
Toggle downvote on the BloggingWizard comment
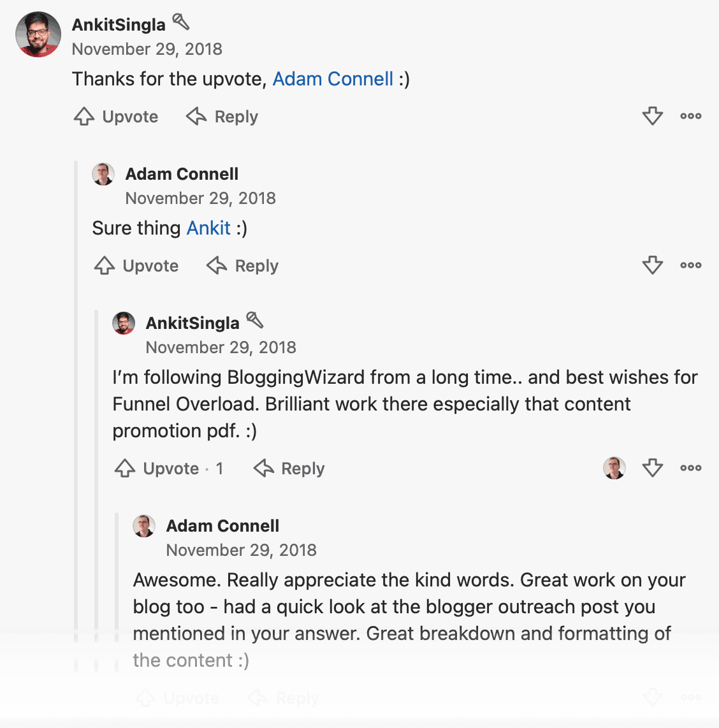point(652,468)
